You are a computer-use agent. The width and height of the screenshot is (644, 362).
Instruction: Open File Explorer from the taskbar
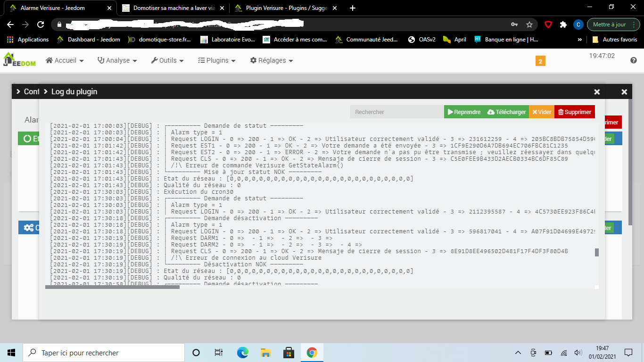tap(265, 353)
